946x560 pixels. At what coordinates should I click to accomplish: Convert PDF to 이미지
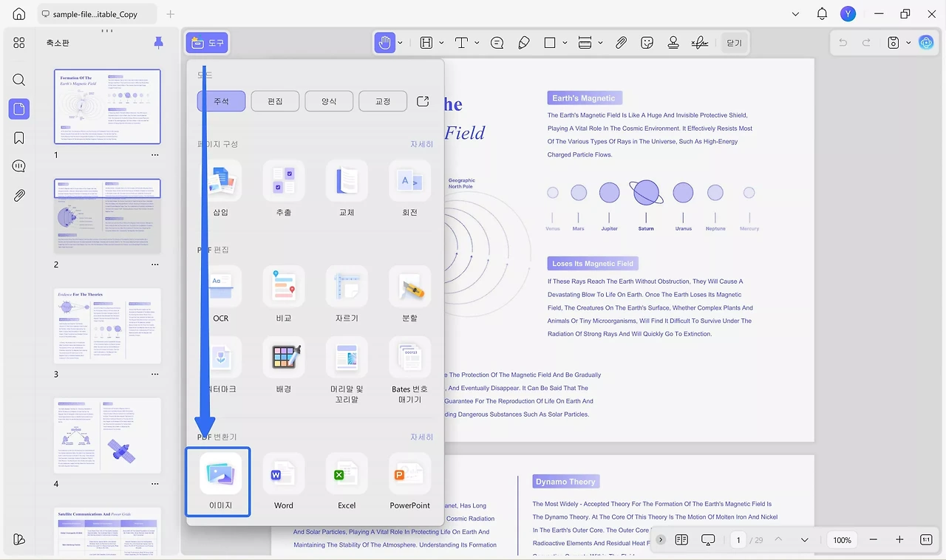click(218, 482)
